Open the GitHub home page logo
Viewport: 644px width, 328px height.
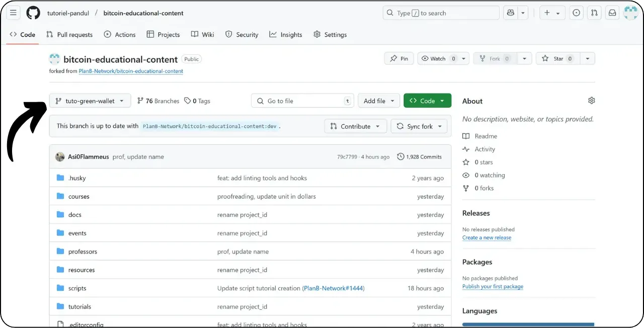tap(33, 13)
